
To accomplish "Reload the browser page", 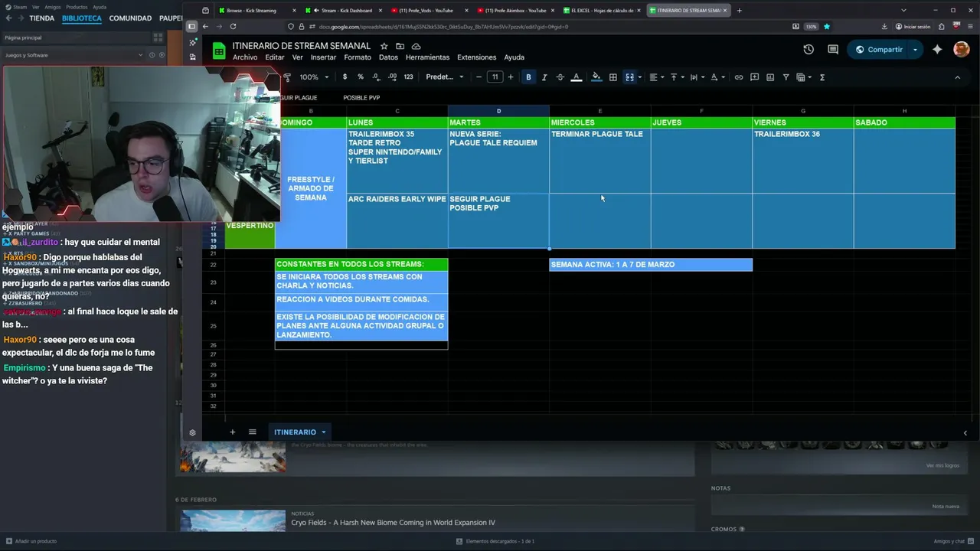I will (232, 27).
